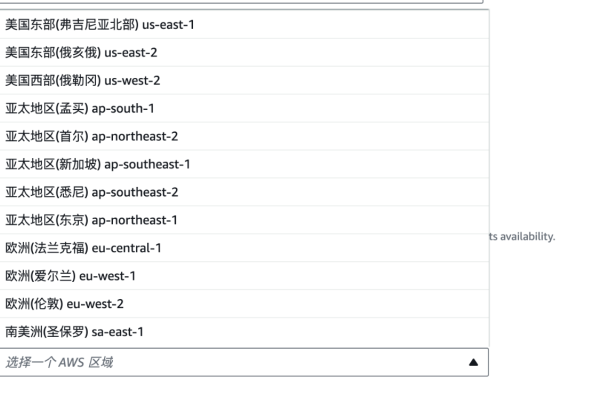Choose 美国东部(俄亥俄) us-east-2 option

244,52
